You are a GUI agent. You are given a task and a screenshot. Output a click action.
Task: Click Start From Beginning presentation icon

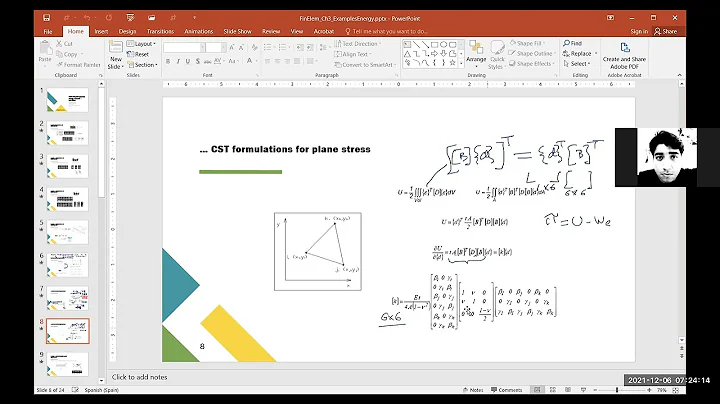pyautogui.click(x=130, y=18)
